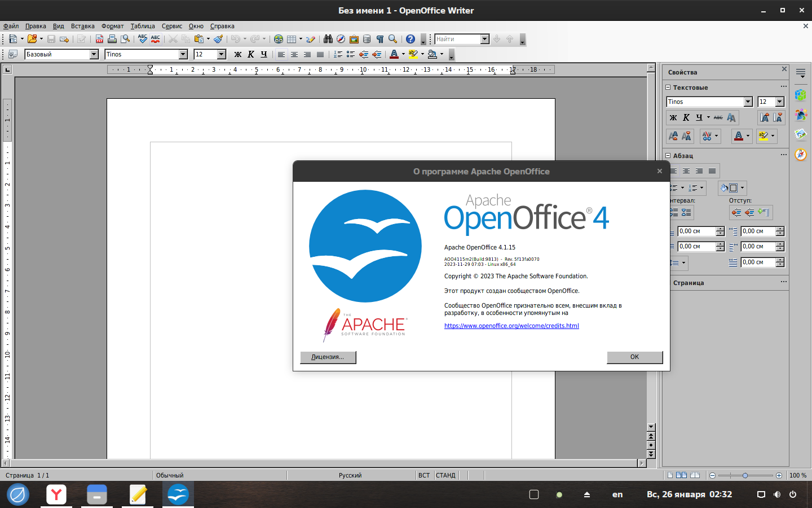This screenshot has width=812, height=508.
Task: Collapse the Текстовые section in sidebar
Action: (668, 87)
